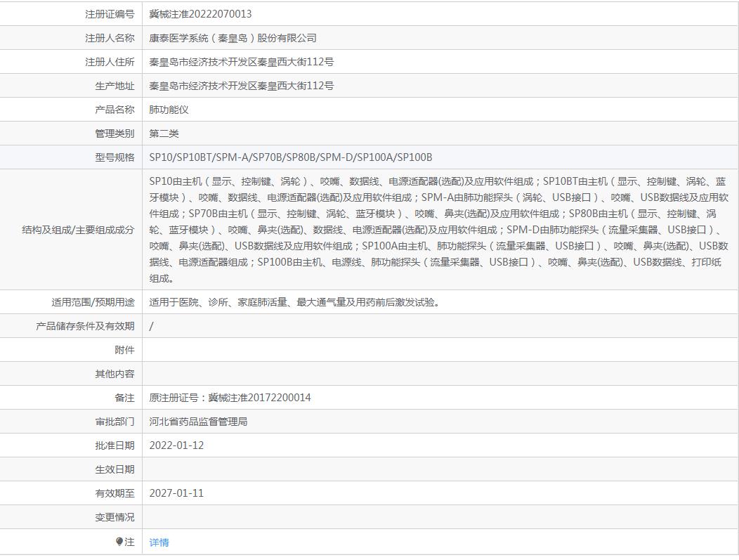739x560 pixels.
Task: Click approval department 河北省药品监督管理局
Action: click(198, 422)
